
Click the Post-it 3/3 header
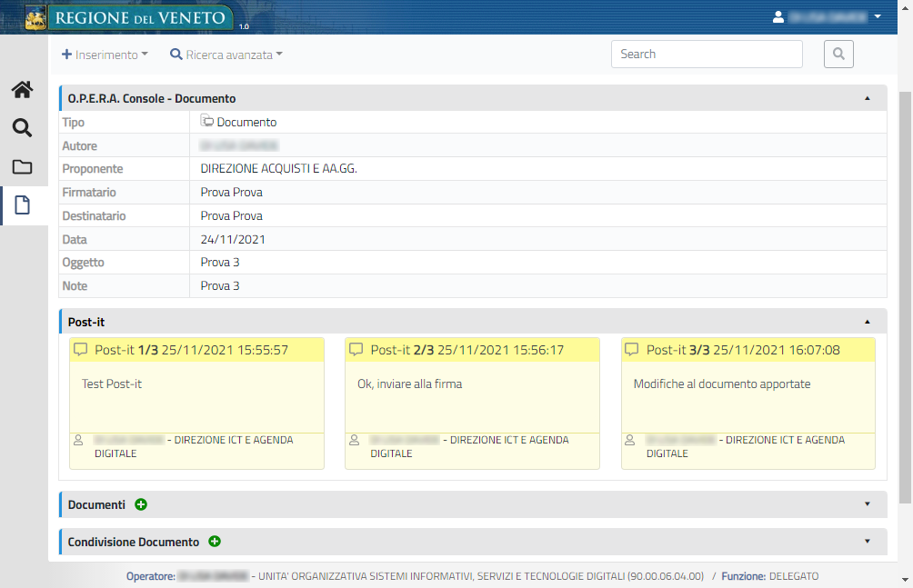748,350
